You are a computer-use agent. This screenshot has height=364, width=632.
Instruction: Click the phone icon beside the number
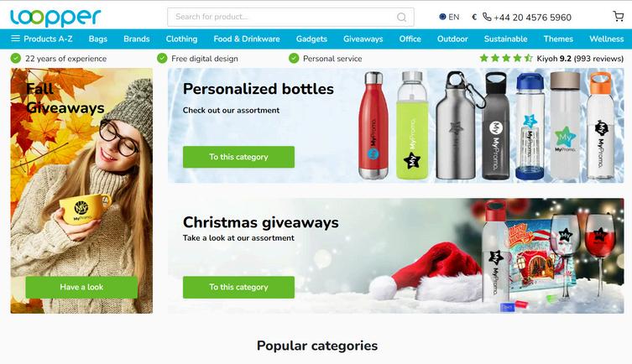(x=487, y=17)
